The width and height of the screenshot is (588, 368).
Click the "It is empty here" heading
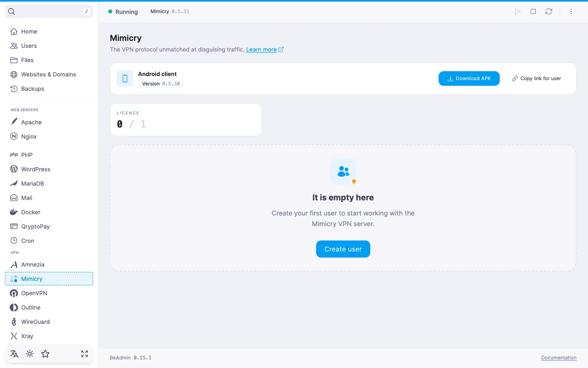click(343, 197)
